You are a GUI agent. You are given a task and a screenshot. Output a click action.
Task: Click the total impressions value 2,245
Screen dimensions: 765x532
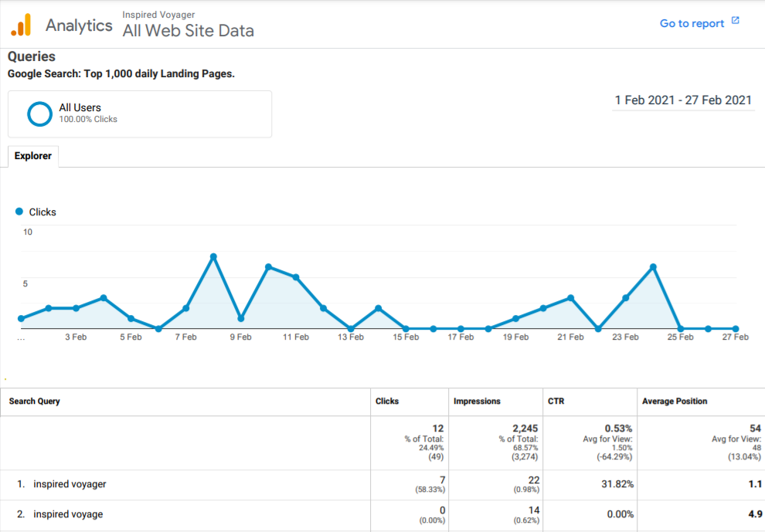[525, 428]
